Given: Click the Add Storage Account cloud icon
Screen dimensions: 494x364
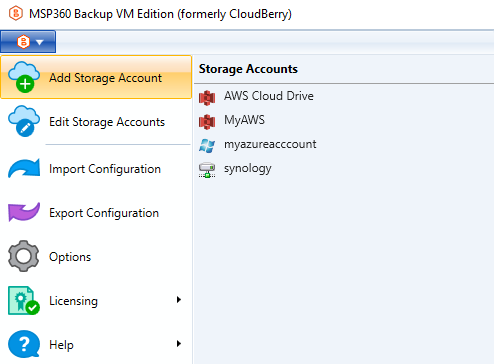Looking at the screenshot, I should click(24, 77).
